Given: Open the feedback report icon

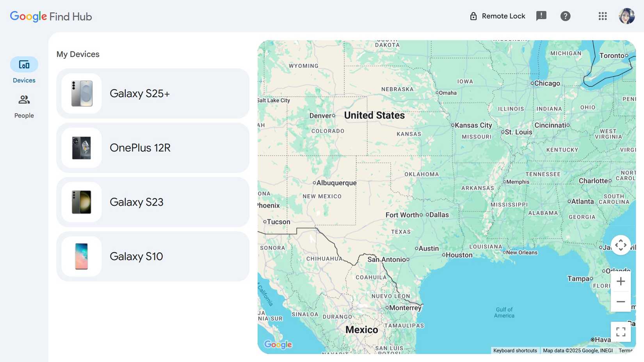Looking at the screenshot, I should (x=541, y=16).
